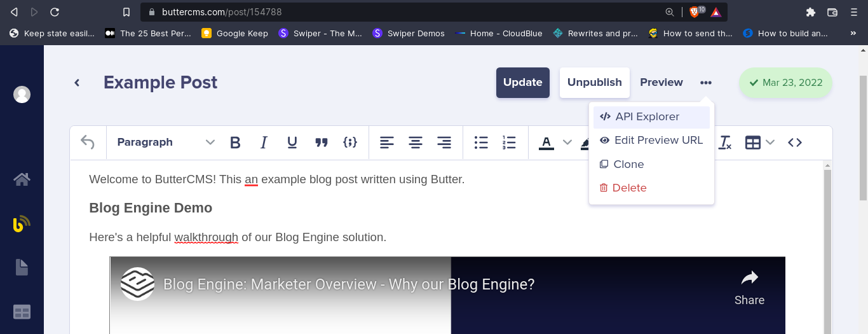Image resolution: width=868 pixels, height=334 pixels.
Task: Choose Clone from the menu
Action: (651, 164)
